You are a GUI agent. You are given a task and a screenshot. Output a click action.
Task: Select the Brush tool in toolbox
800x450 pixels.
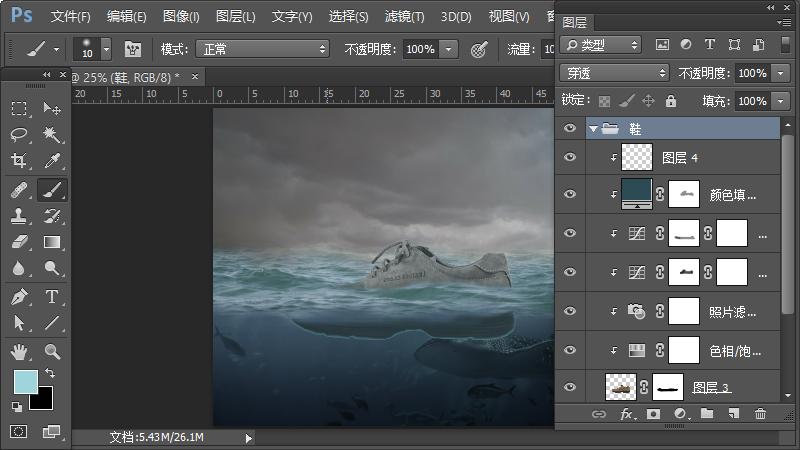[52, 190]
